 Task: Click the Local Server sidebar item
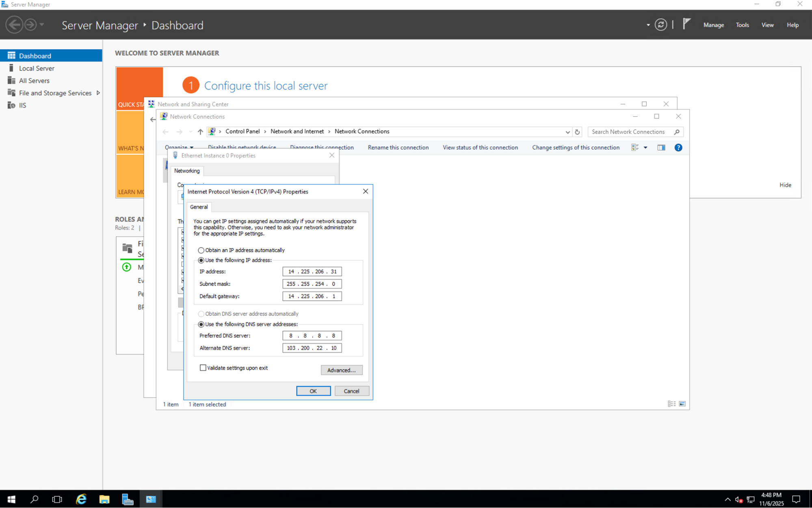[x=37, y=68]
